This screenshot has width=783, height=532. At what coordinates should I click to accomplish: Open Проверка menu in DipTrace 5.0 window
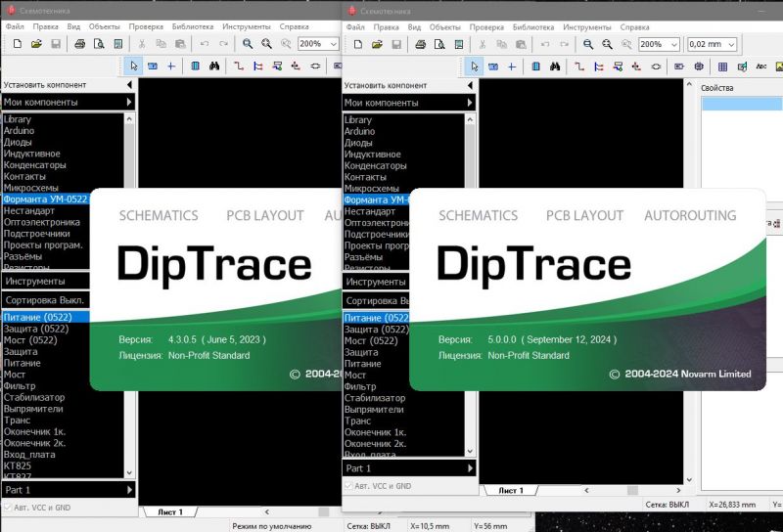(486, 27)
